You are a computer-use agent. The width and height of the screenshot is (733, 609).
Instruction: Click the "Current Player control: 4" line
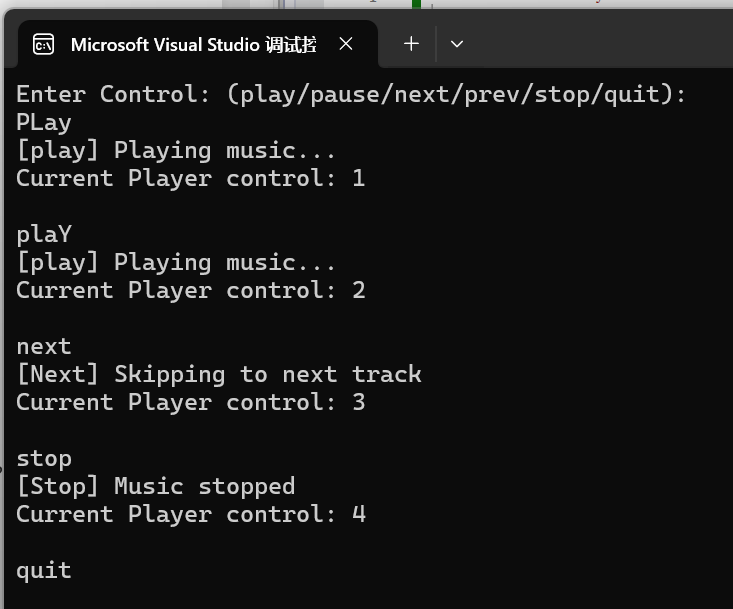pyautogui.click(x=190, y=514)
